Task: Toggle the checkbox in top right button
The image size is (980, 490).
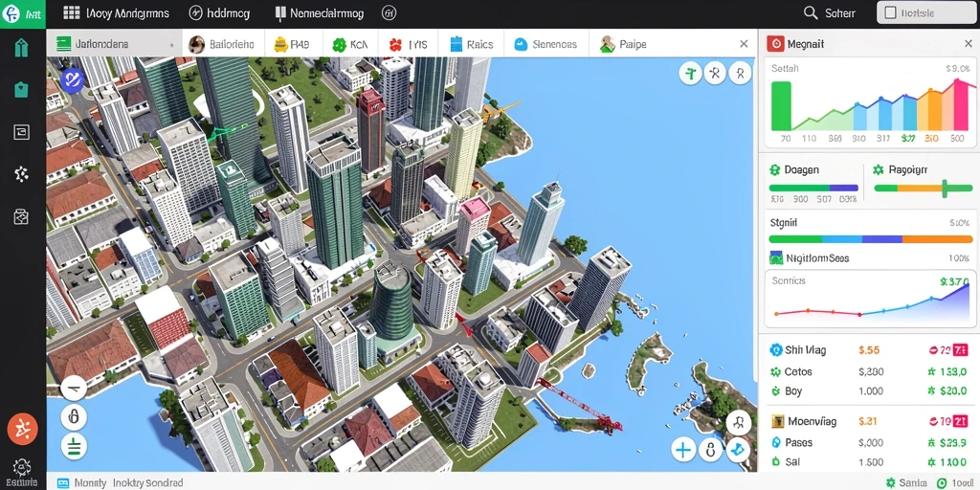Action: (891, 12)
